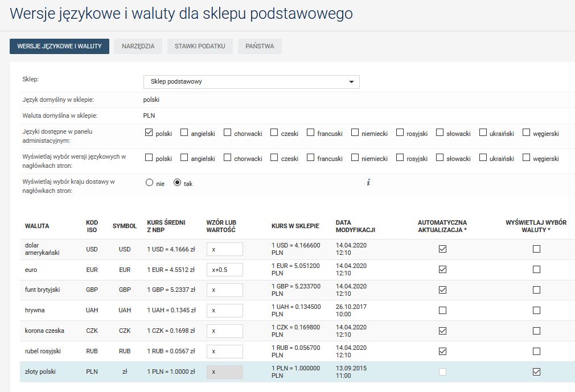Select 'nie' for delivery country display
The width and height of the screenshot is (575, 392).
[x=150, y=183]
